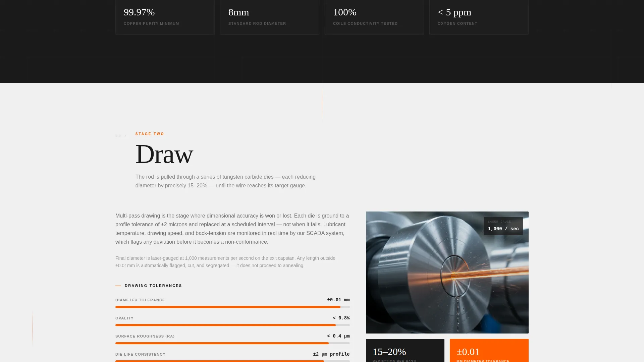Click the 15–20% reduction per pass card

coord(405,351)
